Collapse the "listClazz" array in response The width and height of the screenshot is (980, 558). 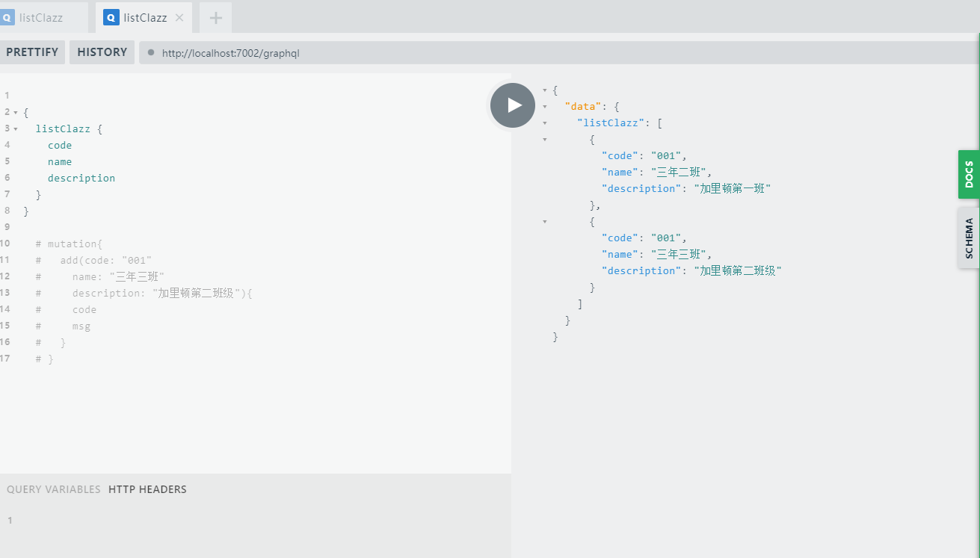click(544, 123)
